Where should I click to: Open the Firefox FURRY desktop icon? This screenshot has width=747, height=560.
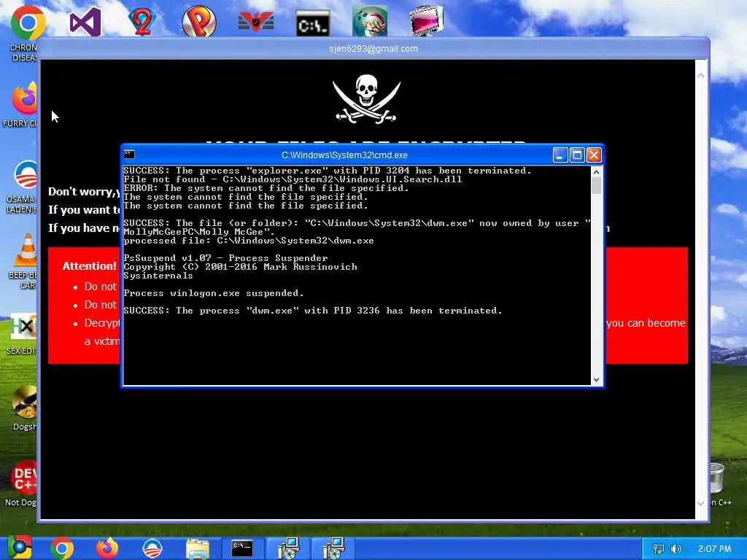click(24, 98)
